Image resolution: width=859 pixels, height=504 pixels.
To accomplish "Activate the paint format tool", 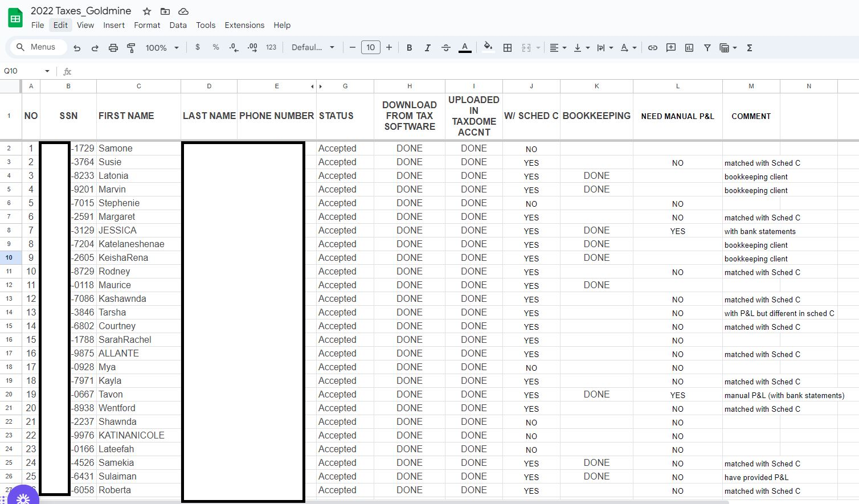I will pos(131,48).
